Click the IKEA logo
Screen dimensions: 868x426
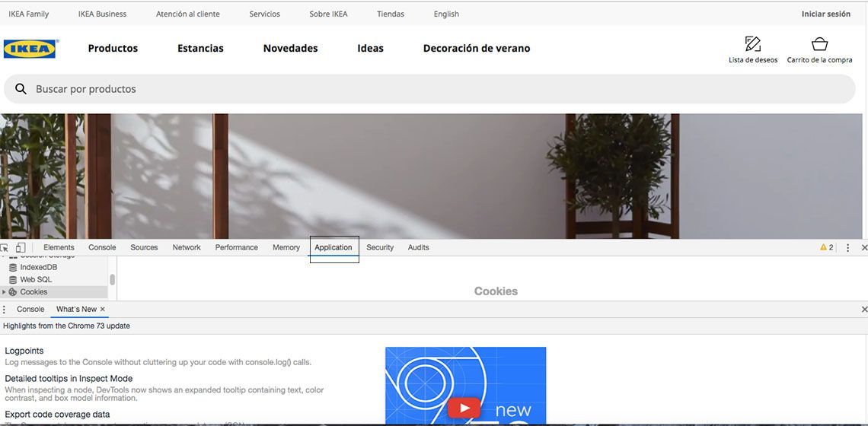pyautogui.click(x=30, y=49)
